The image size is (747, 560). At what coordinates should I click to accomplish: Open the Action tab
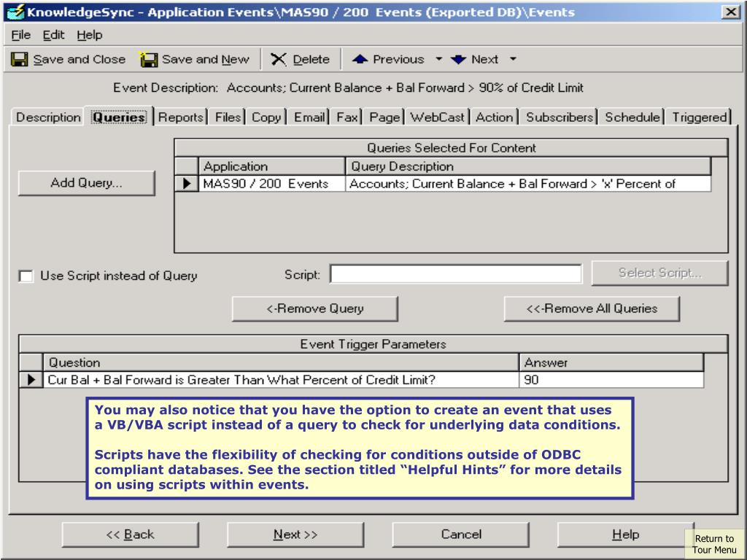coord(495,117)
